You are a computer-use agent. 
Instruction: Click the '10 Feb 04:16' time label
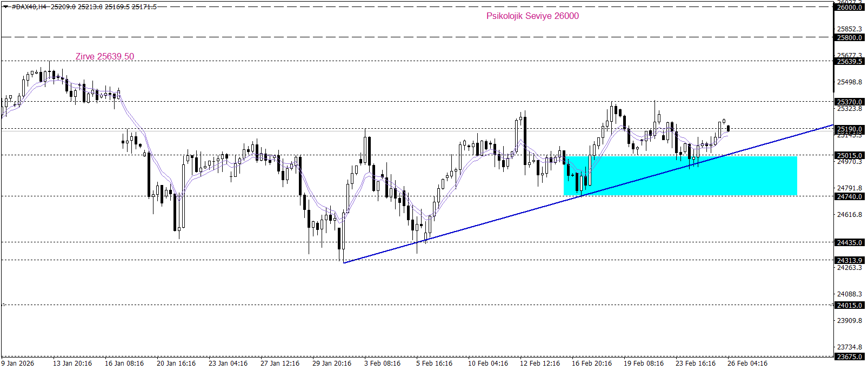488,364
